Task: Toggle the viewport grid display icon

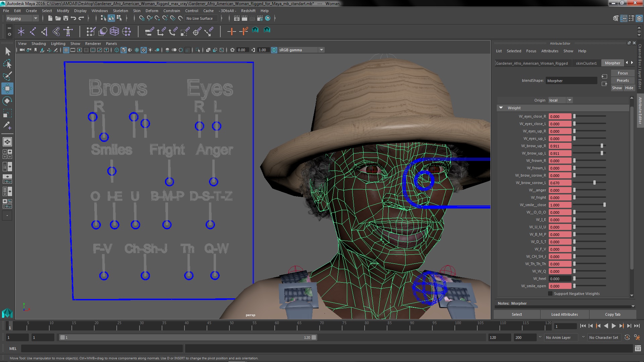Action: tap(66, 50)
